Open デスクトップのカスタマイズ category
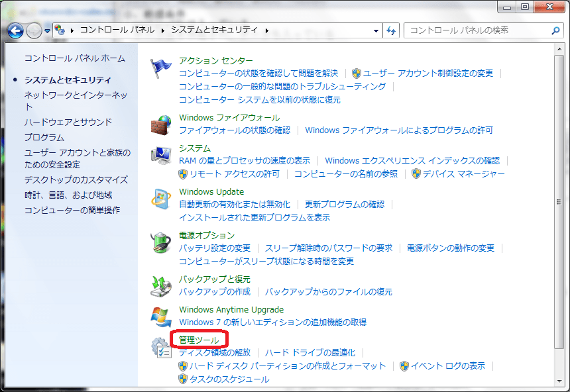570x392 pixels. 76,180
